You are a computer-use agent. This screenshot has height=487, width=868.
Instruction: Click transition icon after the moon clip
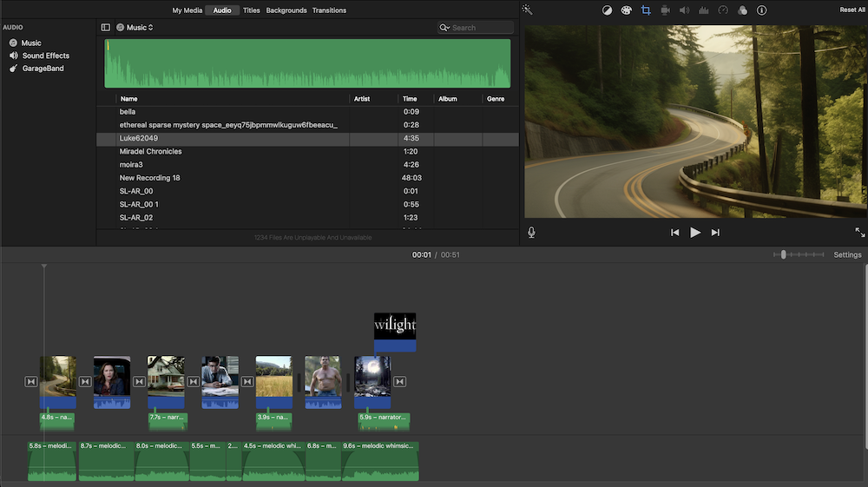click(399, 381)
